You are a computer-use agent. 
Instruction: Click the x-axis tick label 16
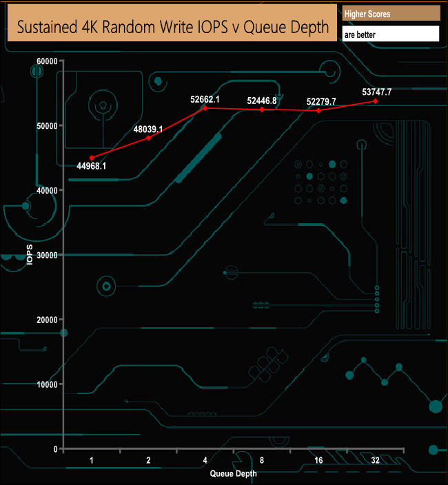tap(318, 460)
